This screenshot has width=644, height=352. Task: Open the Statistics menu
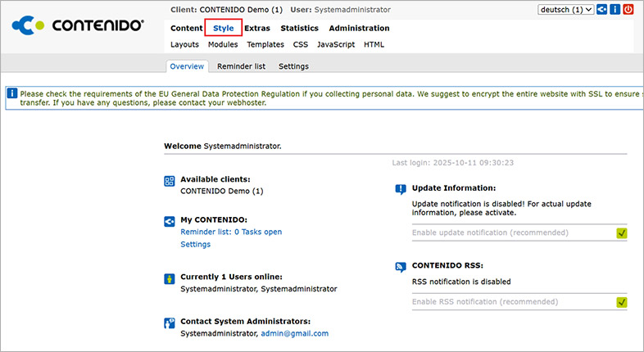(x=299, y=28)
